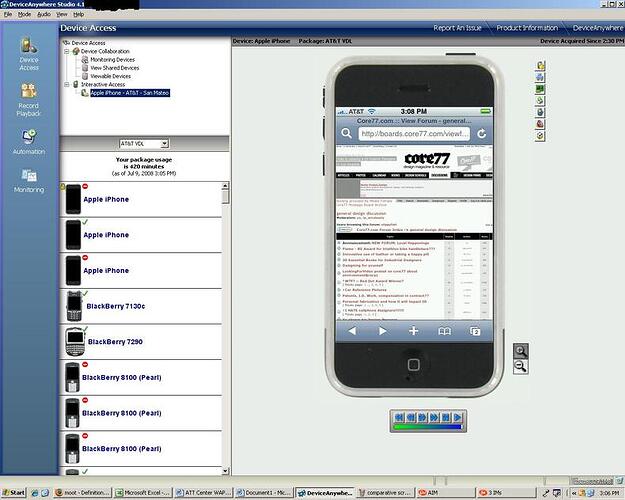The image size is (625, 500).
Task: Click the blue printer icon beside phone
Action: (x=540, y=77)
